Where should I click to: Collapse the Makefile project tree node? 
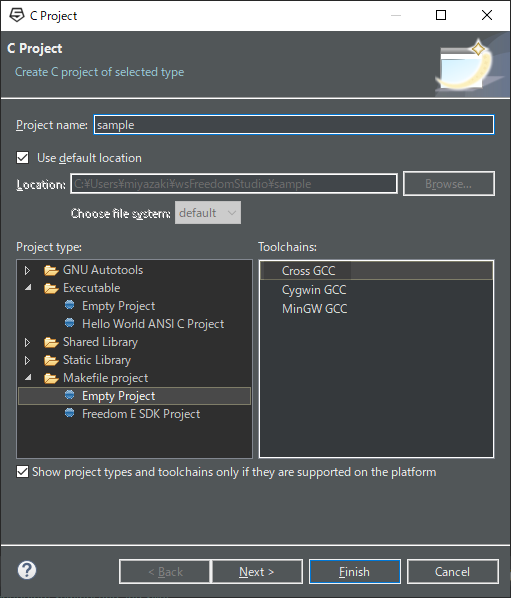pyautogui.click(x=28, y=378)
